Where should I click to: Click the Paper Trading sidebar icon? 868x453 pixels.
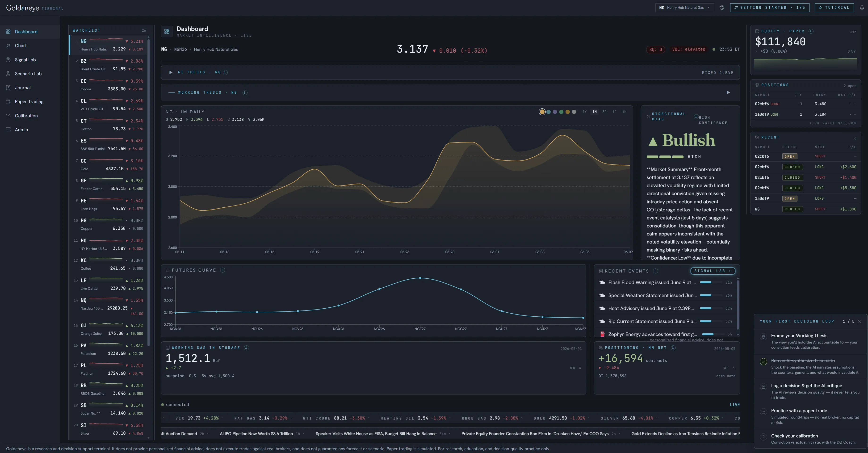pos(8,101)
